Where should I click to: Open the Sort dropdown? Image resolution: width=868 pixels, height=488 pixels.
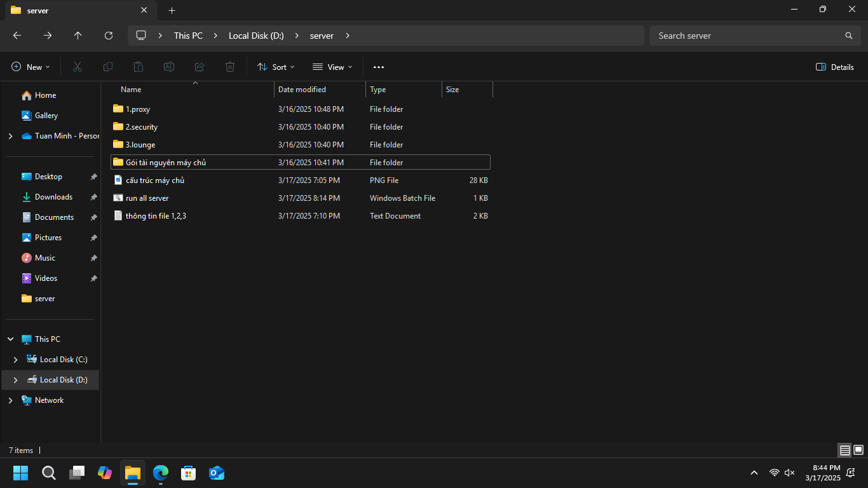point(276,67)
